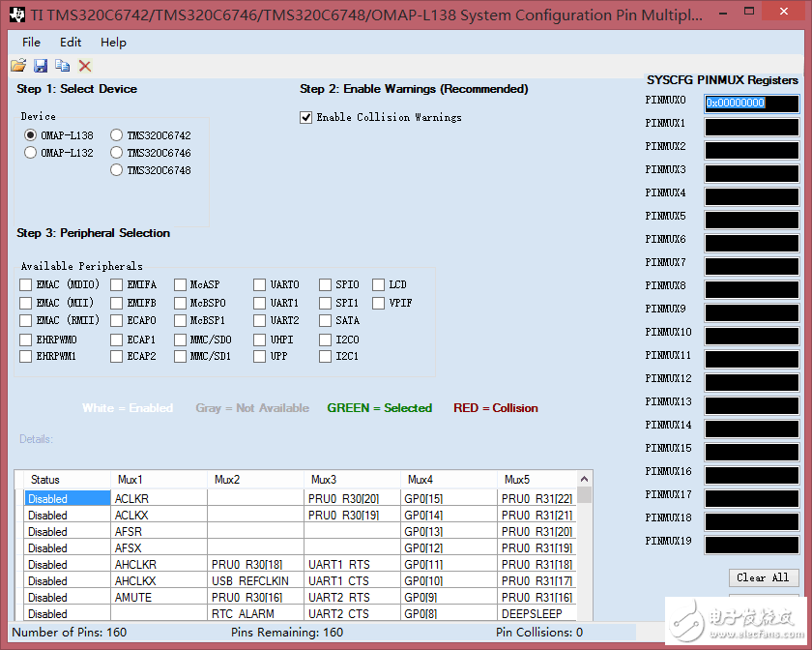Click the PINMUX19 register field
This screenshot has width=812, height=650.
tap(751, 545)
